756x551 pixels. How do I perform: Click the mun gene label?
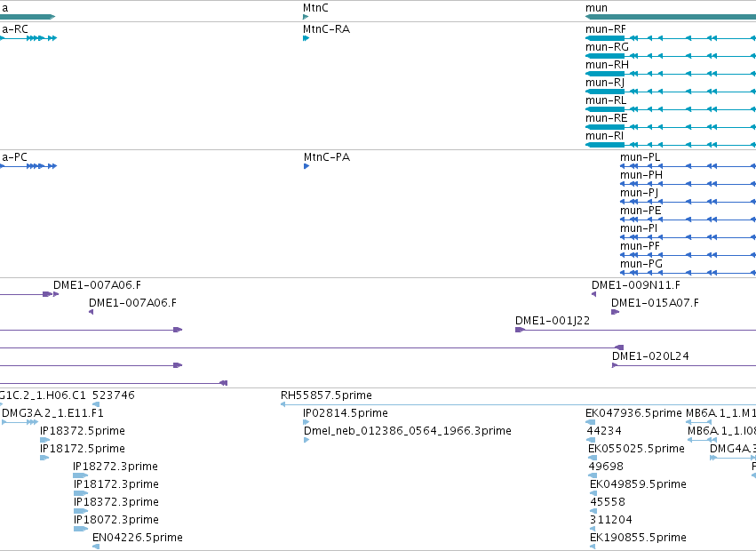[596, 8]
